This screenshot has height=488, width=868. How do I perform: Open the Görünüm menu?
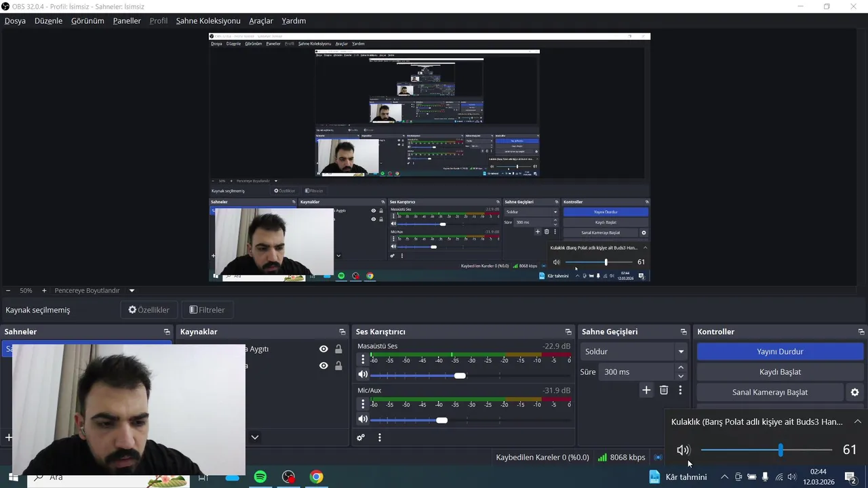coord(87,21)
